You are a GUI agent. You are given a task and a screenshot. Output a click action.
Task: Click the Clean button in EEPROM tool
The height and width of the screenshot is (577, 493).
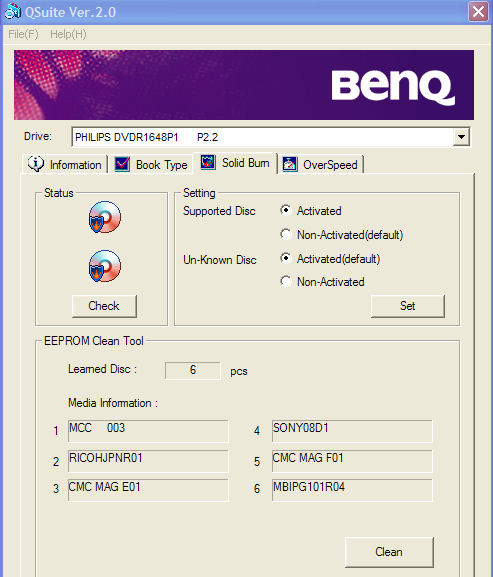pyautogui.click(x=389, y=552)
